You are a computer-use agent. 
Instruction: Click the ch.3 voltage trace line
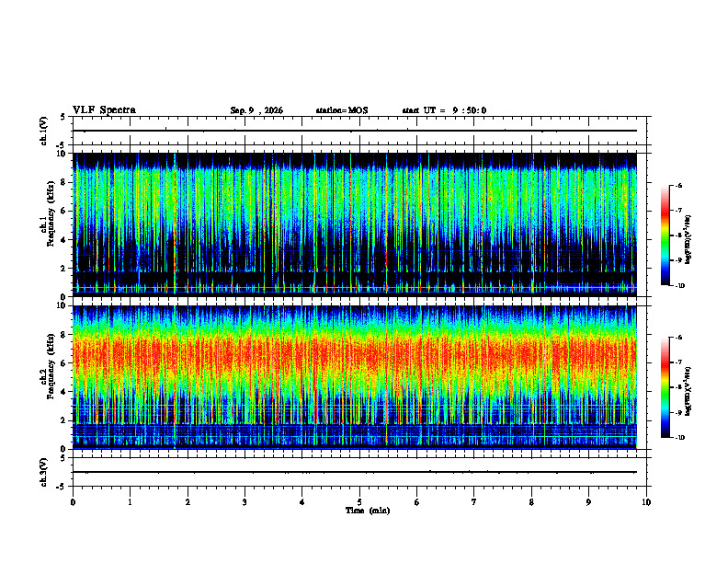pos(355,472)
